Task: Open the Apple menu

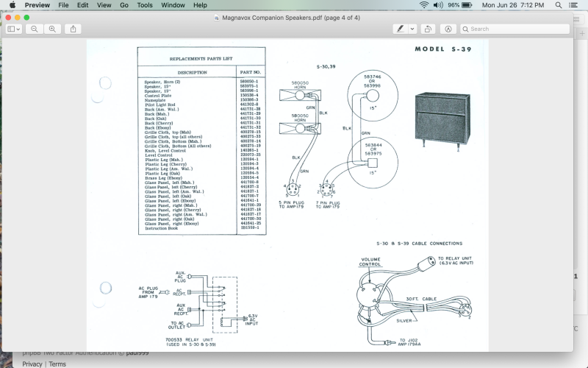Action: click(x=12, y=5)
